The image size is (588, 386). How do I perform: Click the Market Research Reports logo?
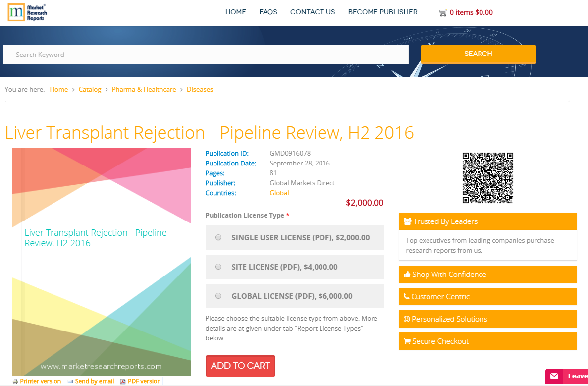27,12
